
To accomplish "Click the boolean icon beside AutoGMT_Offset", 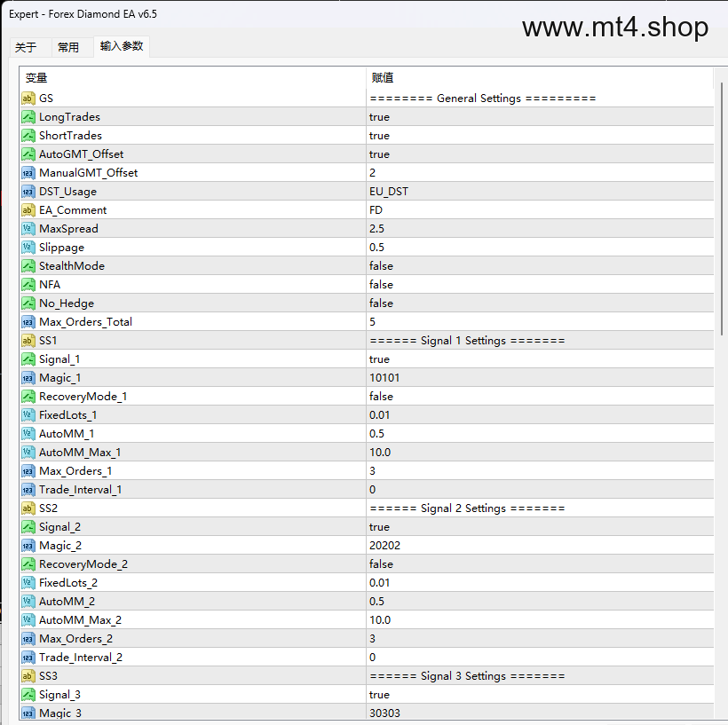I will click(x=28, y=154).
